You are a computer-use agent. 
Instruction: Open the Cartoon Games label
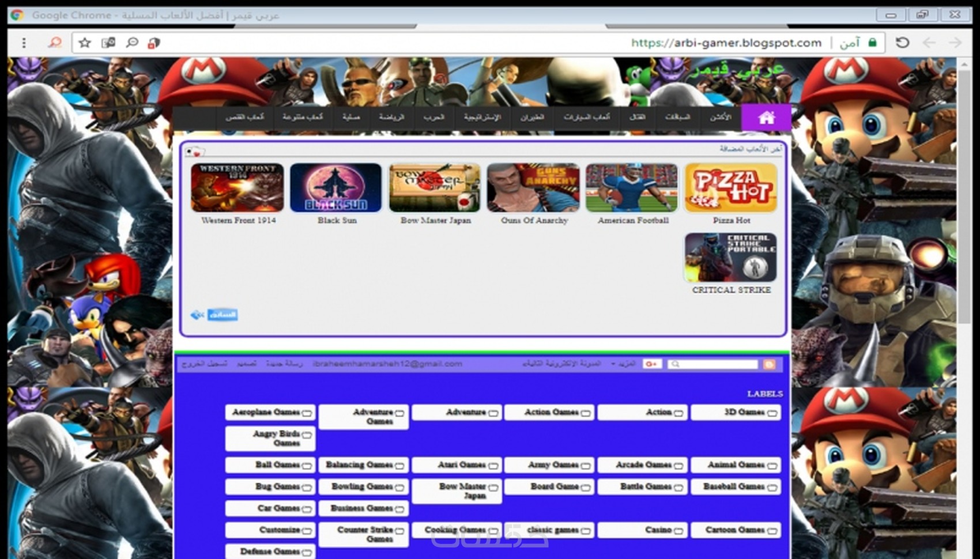click(x=736, y=530)
